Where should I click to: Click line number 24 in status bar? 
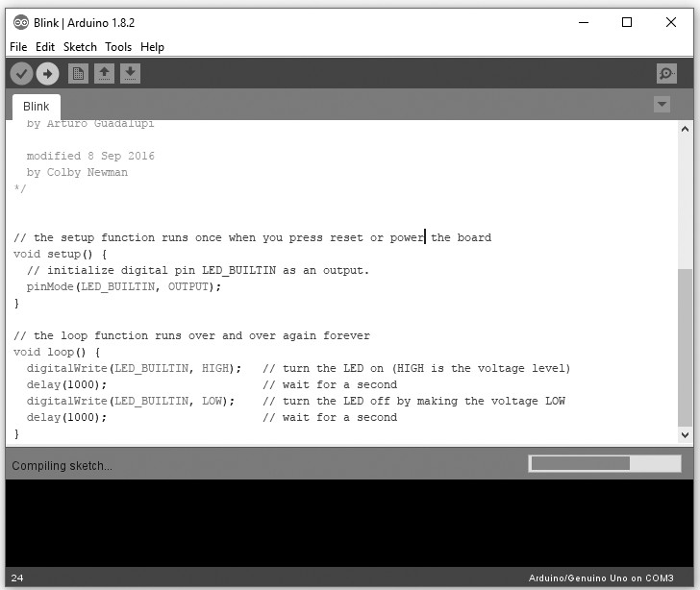point(17,578)
